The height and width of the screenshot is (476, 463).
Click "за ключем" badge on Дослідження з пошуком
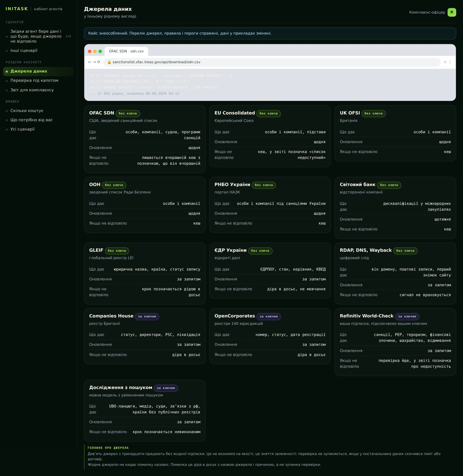pos(166,388)
